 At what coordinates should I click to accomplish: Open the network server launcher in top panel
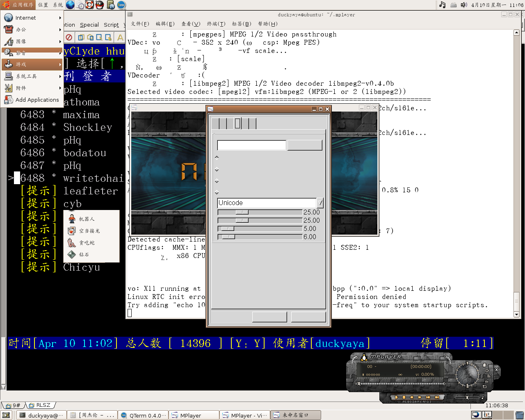click(x=111, y=5)
